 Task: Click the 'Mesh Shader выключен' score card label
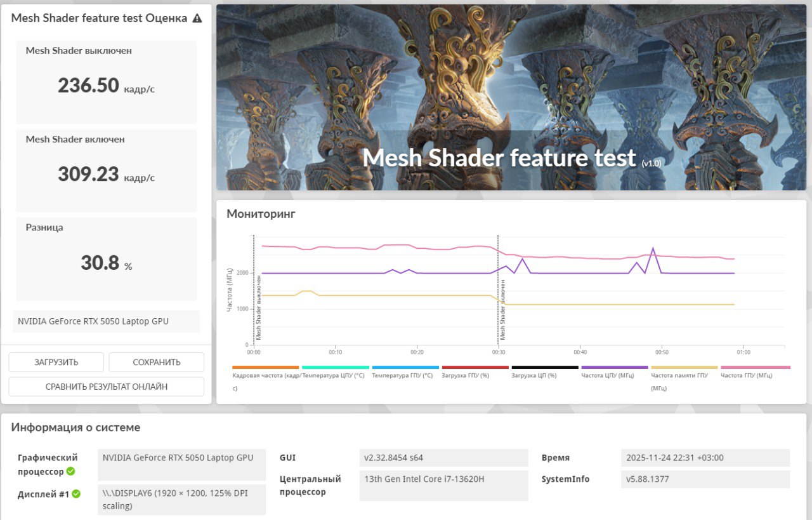click(79, 51)
